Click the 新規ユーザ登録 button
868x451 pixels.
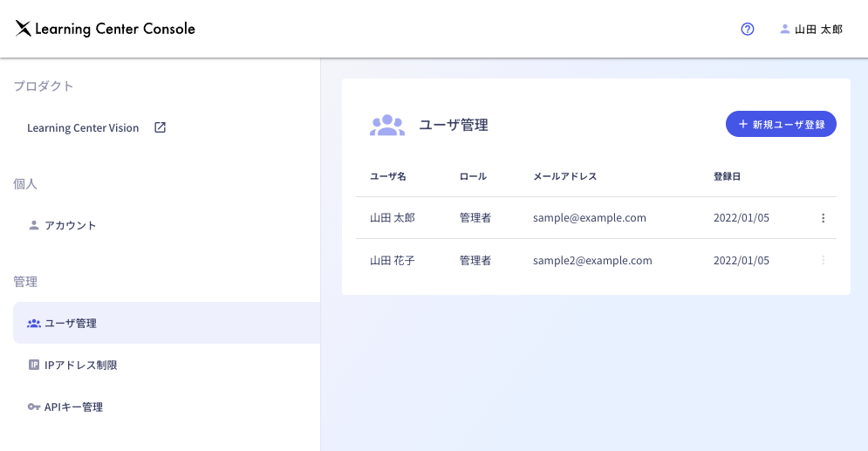click(781, 124)
